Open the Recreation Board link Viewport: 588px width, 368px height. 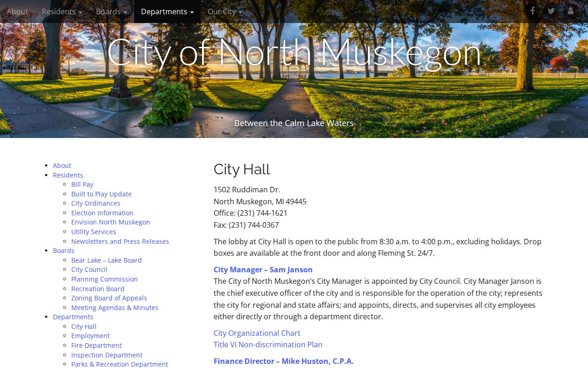[98, 289]
